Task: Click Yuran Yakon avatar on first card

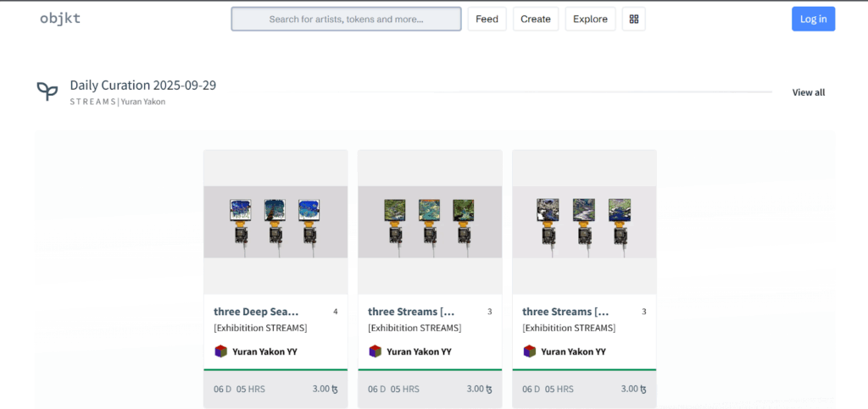Action: point(220,351)
